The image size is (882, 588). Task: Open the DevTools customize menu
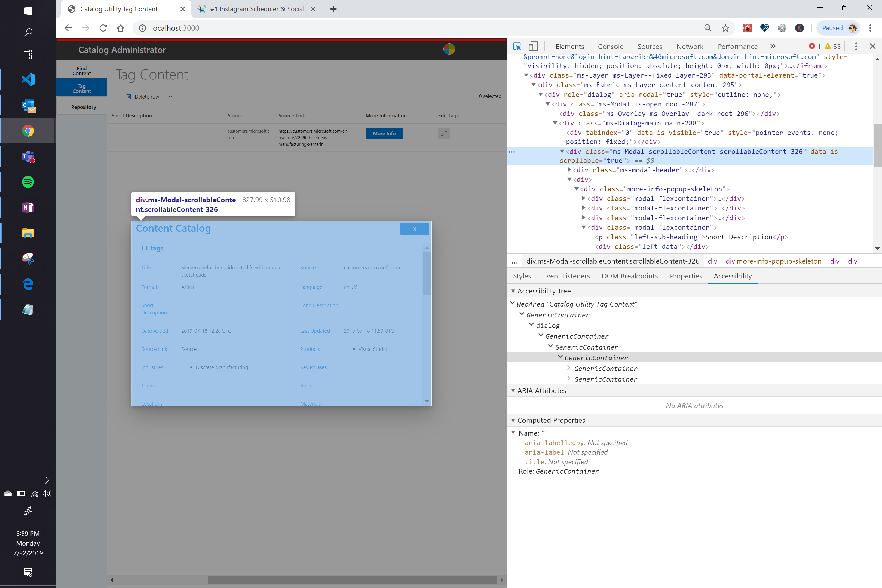pos(856,46)
